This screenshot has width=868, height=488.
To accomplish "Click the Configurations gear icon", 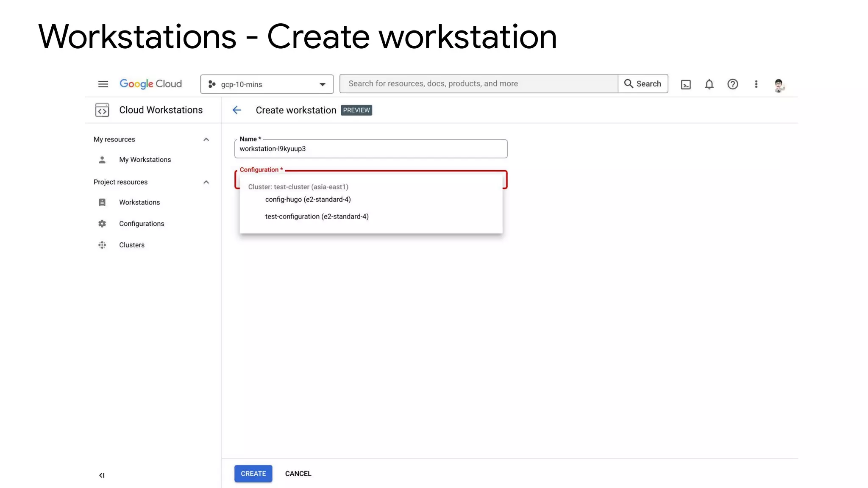I will 102,224.
